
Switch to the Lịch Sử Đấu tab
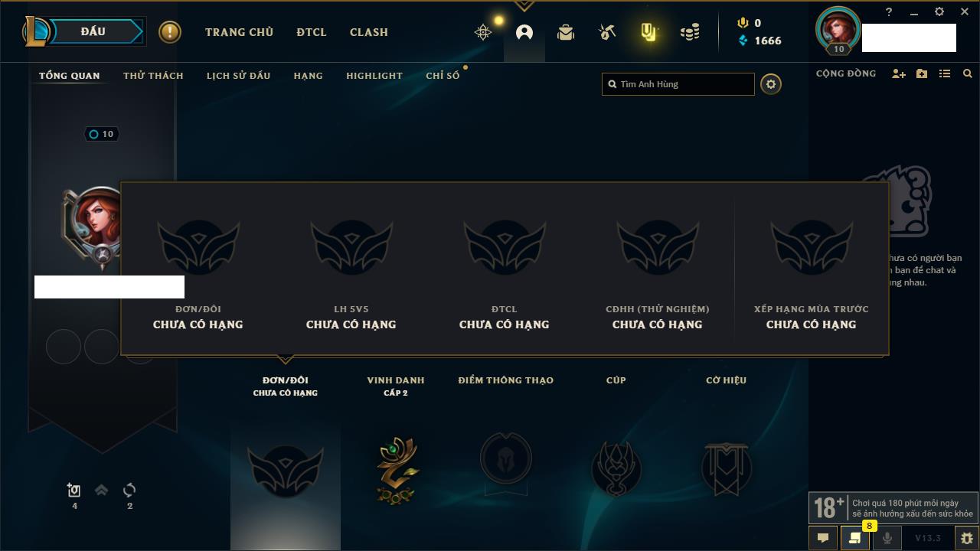pos(238,76)
